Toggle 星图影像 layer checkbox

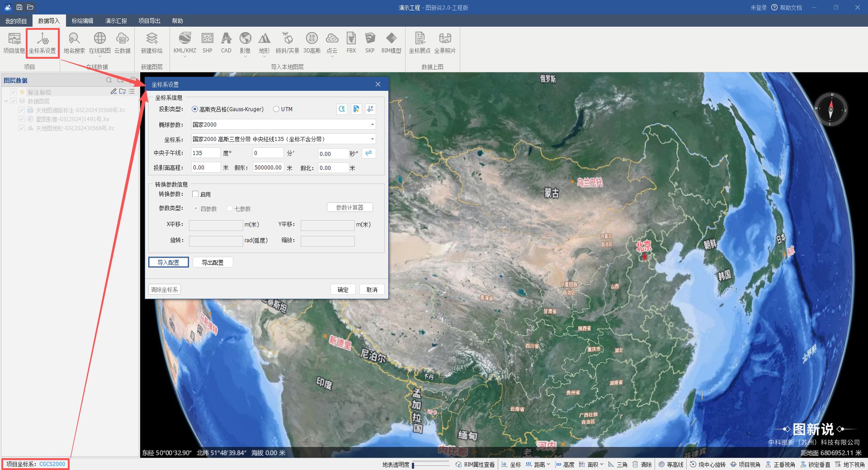21,119
